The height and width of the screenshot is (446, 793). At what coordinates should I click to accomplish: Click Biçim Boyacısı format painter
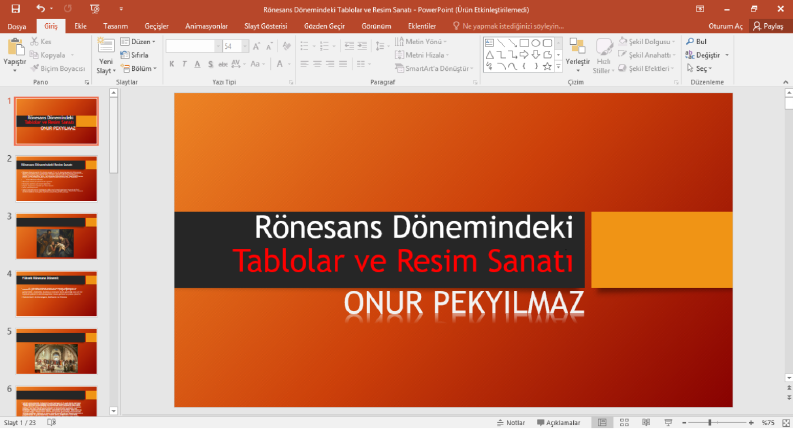pyautogui.click(x=58, y=68)
